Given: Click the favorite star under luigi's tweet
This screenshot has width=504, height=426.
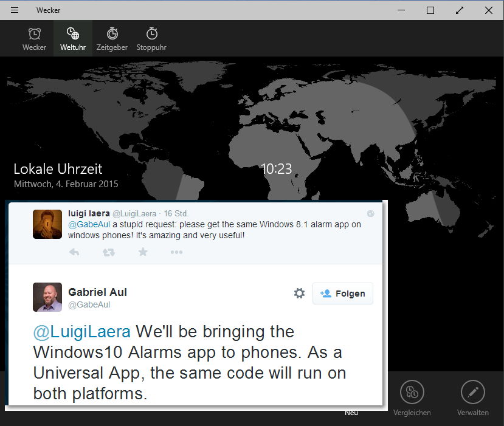Looking at the screenshot, I should click(143, 252).
